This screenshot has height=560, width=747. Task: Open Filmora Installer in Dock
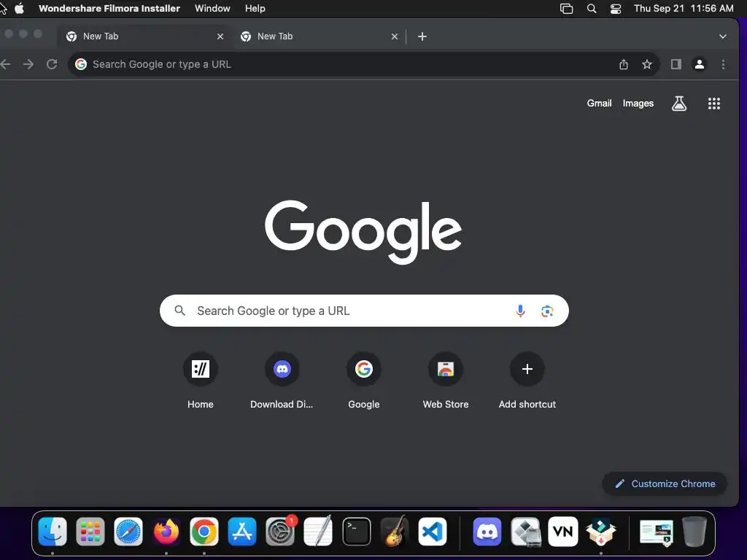click(601, 532)
